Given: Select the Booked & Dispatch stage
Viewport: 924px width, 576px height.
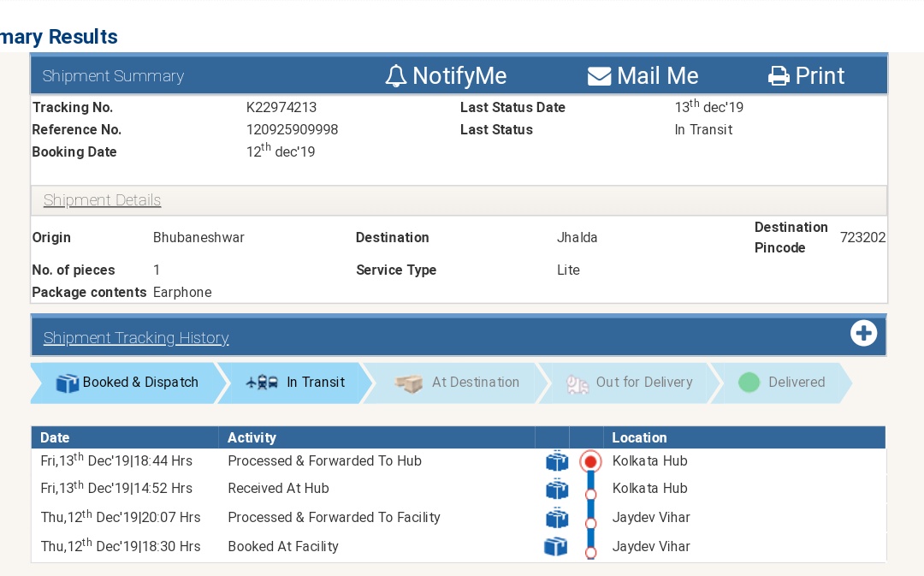Looking at the screenshot, I should click(127, 383).
